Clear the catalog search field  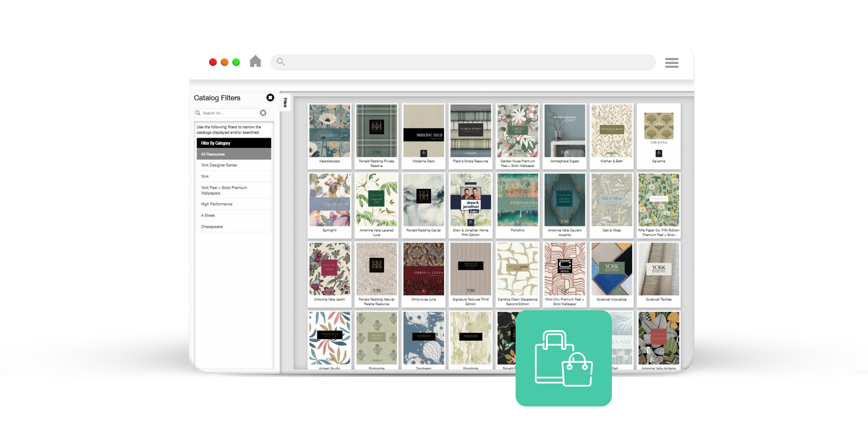coord(263,113)
